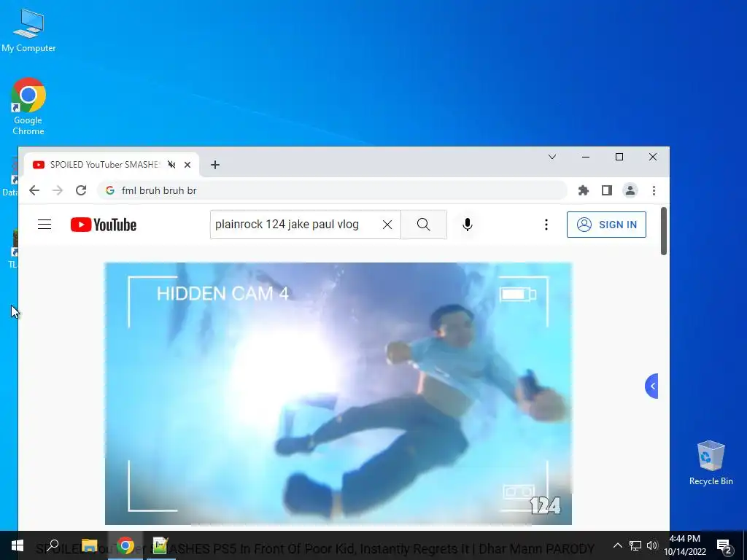Screen dimensions: 747x560
Task: Open taskbar search magnifier
Action: coord(53,545)
